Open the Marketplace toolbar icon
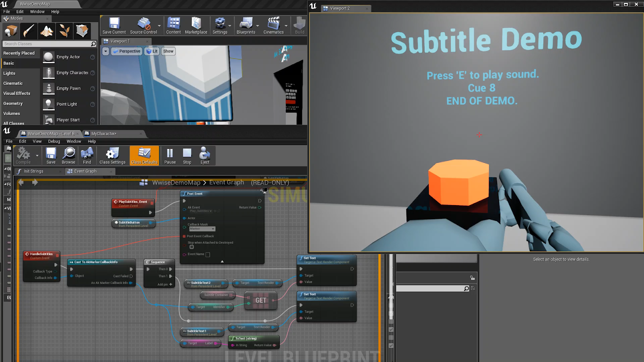 196,26
